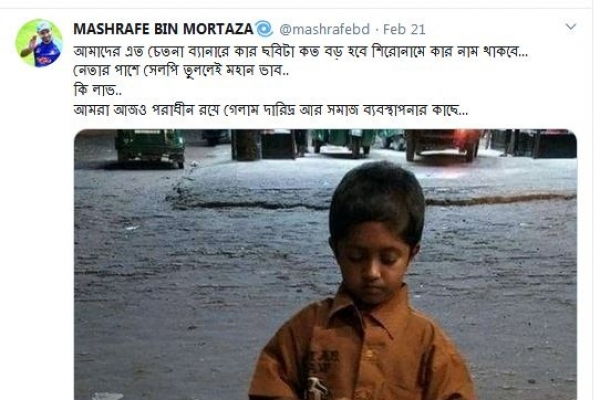The width and height of the screenshot is (600, 400).
Task: Click the small figurine in boy's hands
Action: (315, 389)
